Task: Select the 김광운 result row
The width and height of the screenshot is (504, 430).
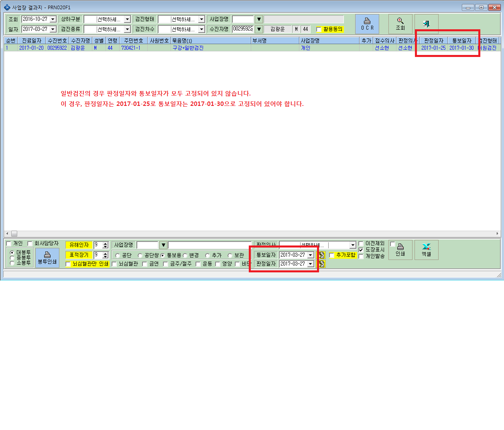Action: pos(252,48)
